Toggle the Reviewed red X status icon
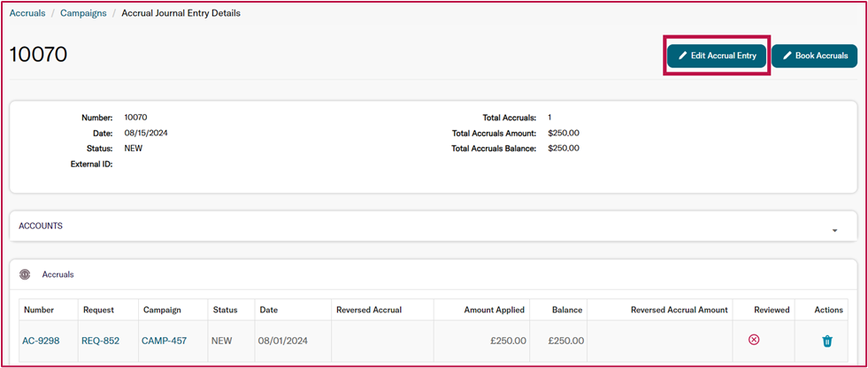The width and height of the screenshot is (868, 368). pos(753,340)
